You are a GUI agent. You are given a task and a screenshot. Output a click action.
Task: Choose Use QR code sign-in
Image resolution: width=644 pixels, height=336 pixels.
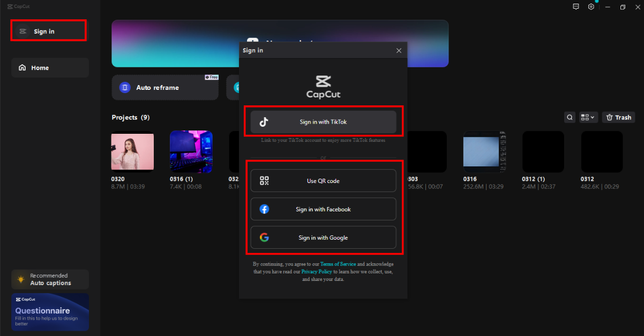pos(323,181)
